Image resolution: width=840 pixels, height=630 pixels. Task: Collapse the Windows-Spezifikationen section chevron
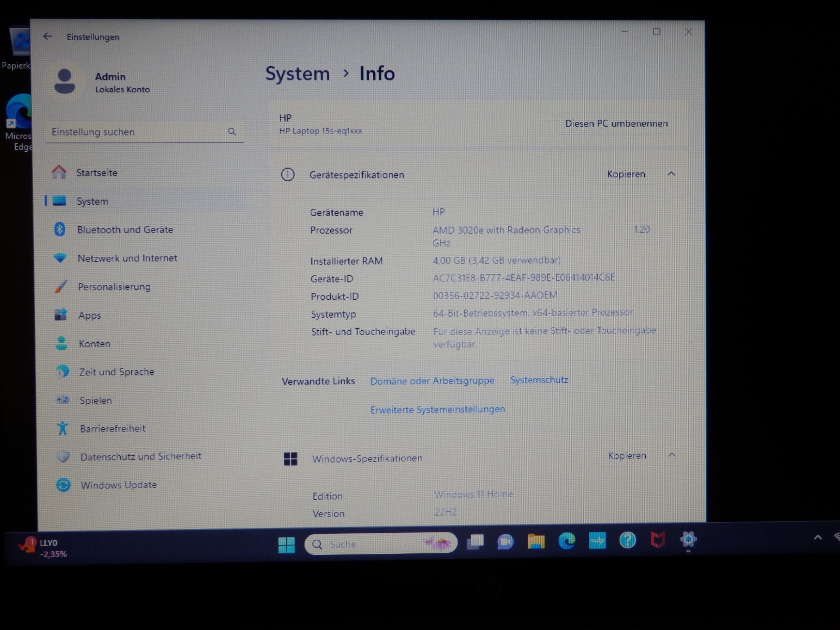point(671,455)
